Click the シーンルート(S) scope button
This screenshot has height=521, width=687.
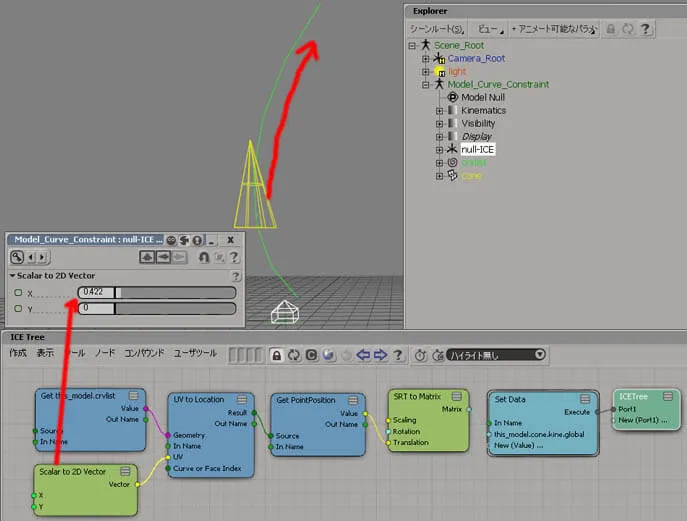[x=437, y=29]
